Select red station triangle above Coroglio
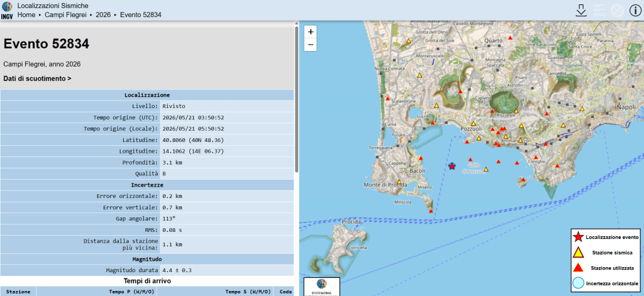Screen dimensions: 644x296 536,157
